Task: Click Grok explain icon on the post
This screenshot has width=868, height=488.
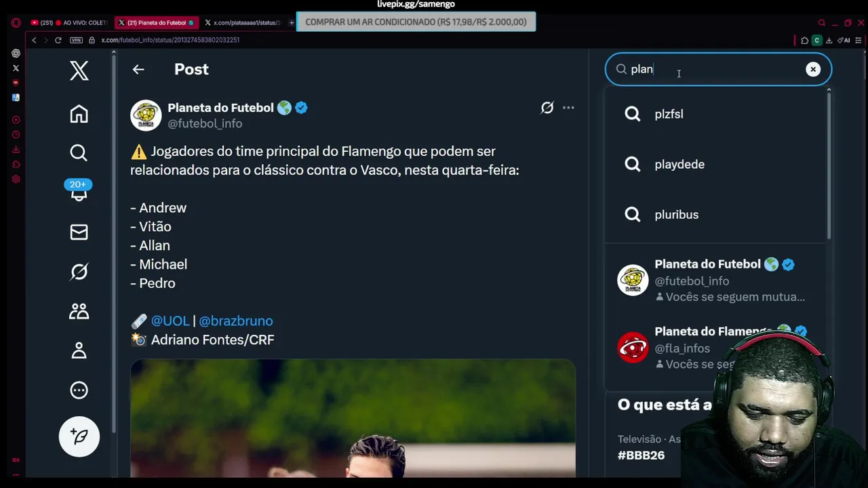Action: 547,108
